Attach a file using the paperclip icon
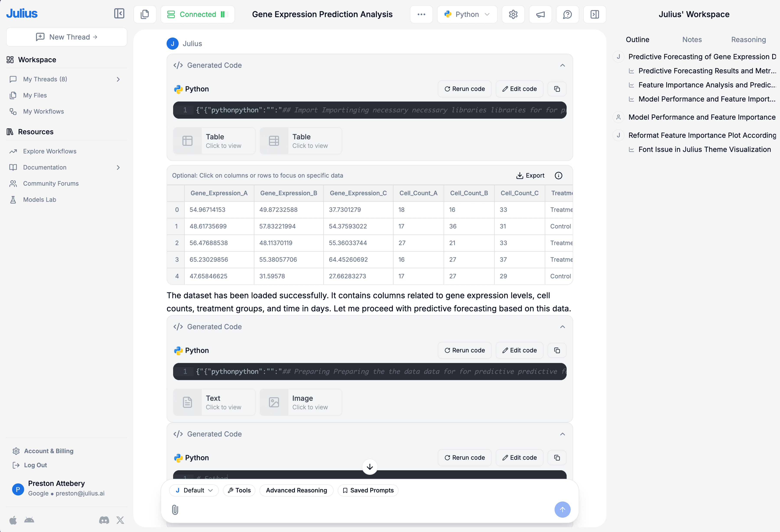780x532 pixels. [175, 510]
